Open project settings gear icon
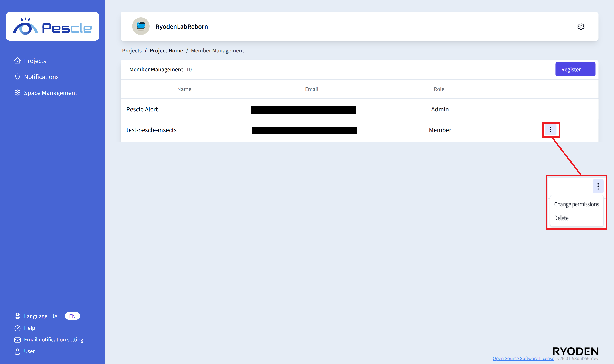The image size is (614, 364). click(581, 26)
